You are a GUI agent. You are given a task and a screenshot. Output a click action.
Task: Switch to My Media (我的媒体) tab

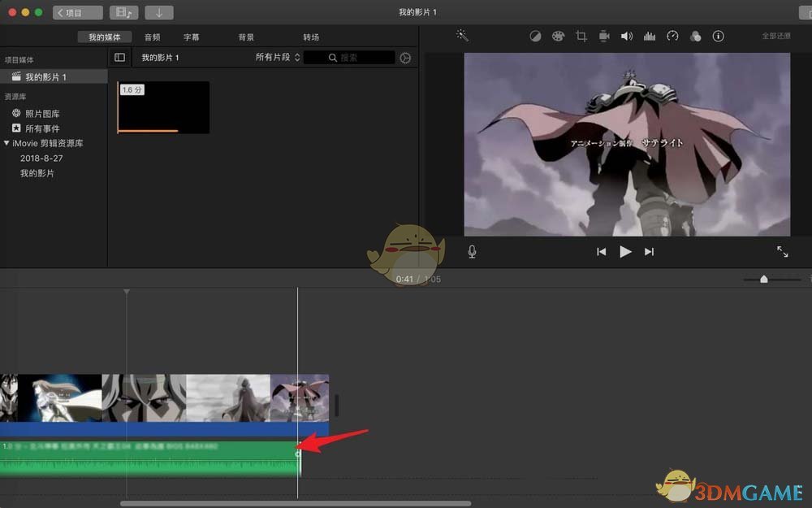coord(105,37)
